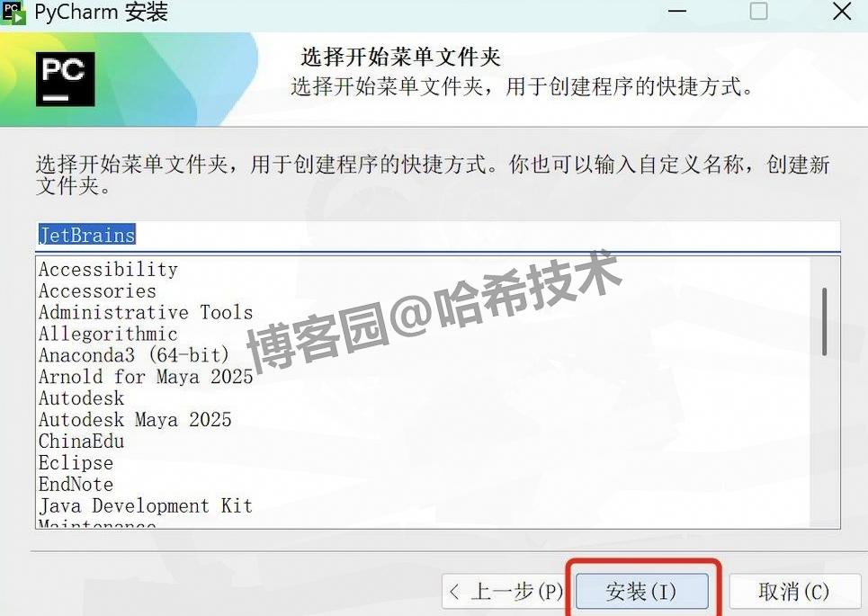868x616 pixels.
Task: Select Allegorithmic folder entry
Action: click(109, 335)
